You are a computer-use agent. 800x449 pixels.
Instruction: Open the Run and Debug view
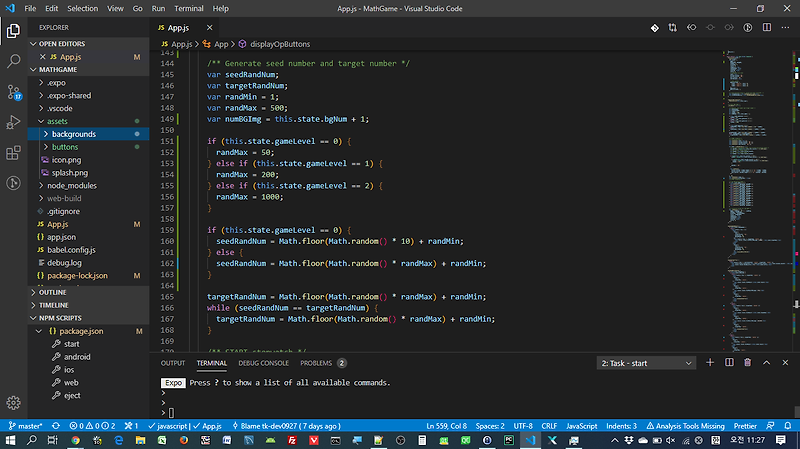[14, 122]
